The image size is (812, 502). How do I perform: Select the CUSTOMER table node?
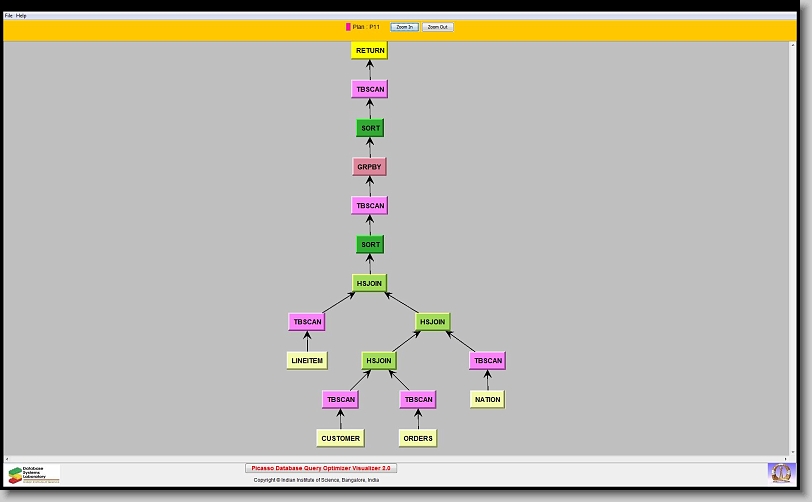[340, 438]
